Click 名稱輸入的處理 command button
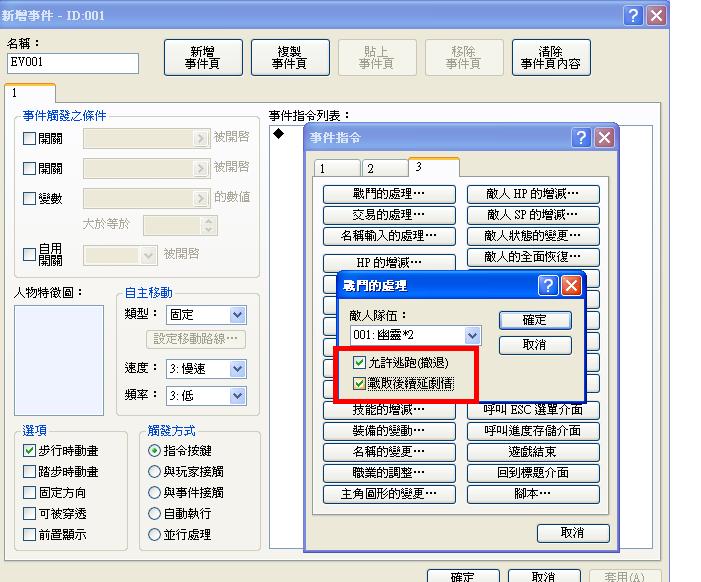Viewport: 701px width, 582px height. [x=389, y=236]
